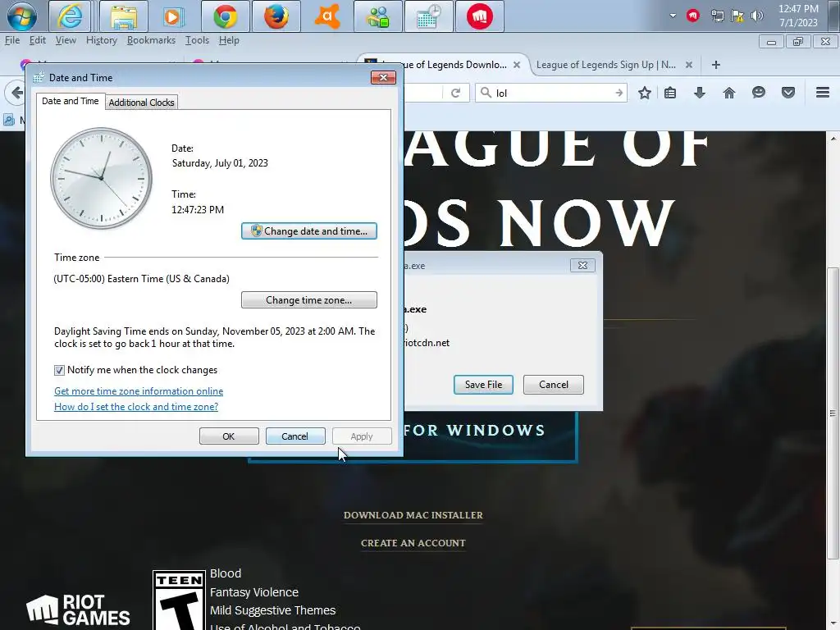Open Firefox History menu
The image size is (840, 630).
tap(101, 40)
